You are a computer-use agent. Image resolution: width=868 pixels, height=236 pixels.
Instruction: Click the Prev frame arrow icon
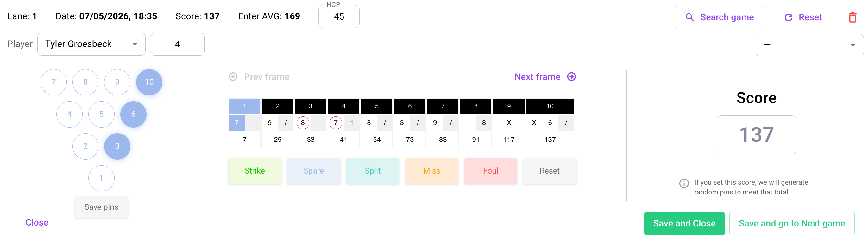coord(233,77)
